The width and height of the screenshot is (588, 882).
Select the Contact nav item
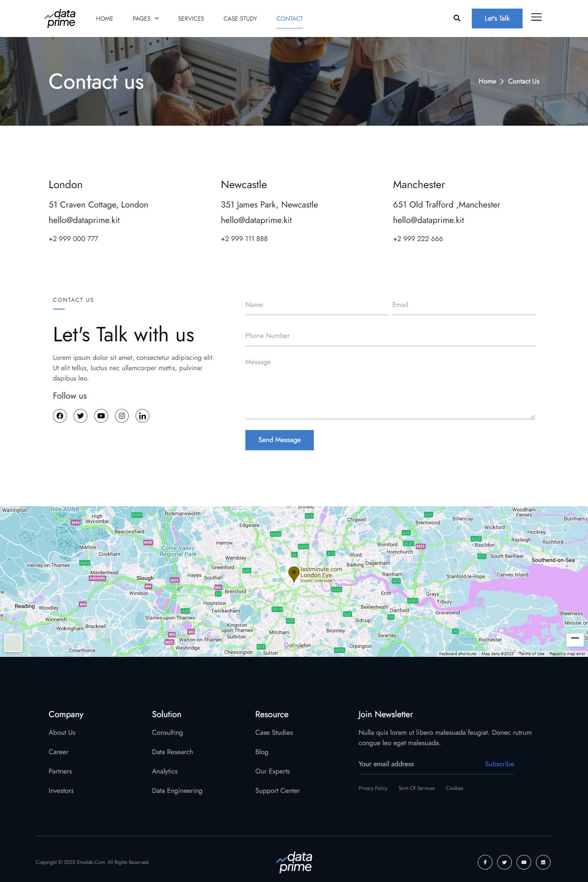[x=290, y=19]
